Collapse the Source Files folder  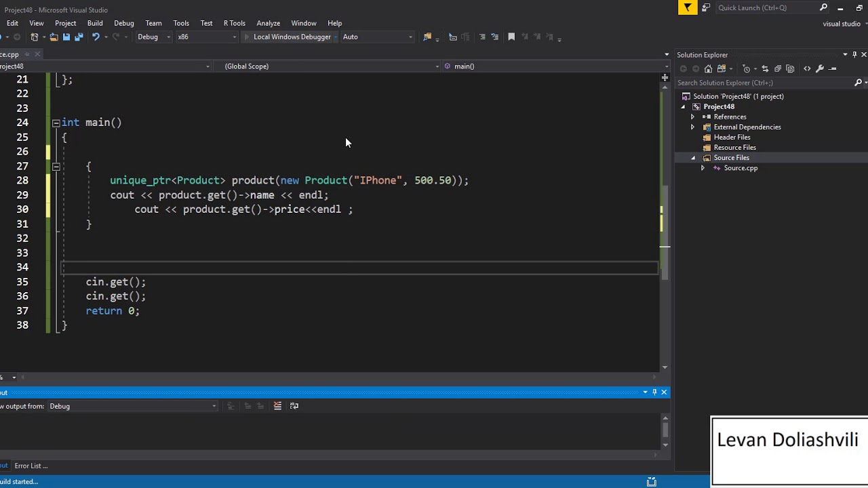(693, 158)
